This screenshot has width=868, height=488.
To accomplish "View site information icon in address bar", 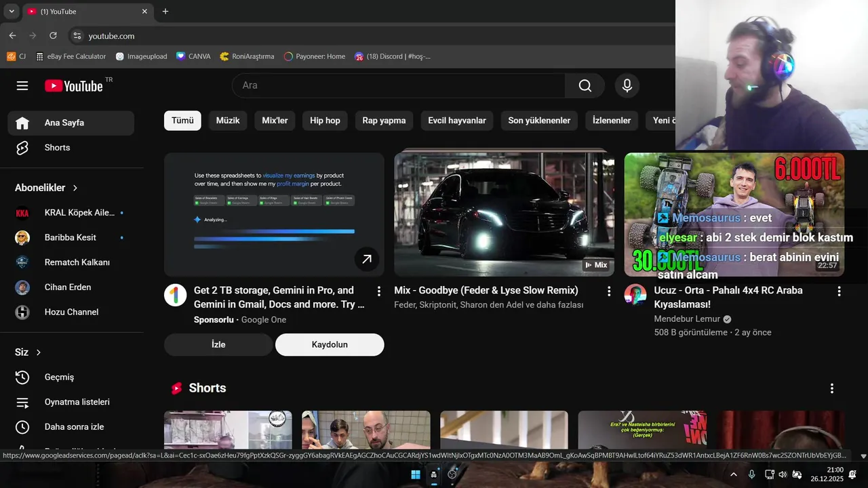I will pos(77,36).
